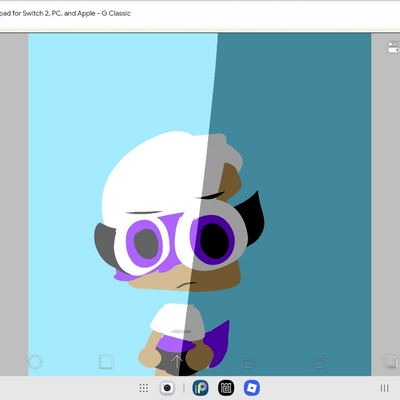Launch the camera app from the taskbar

[x=167, y=388]
